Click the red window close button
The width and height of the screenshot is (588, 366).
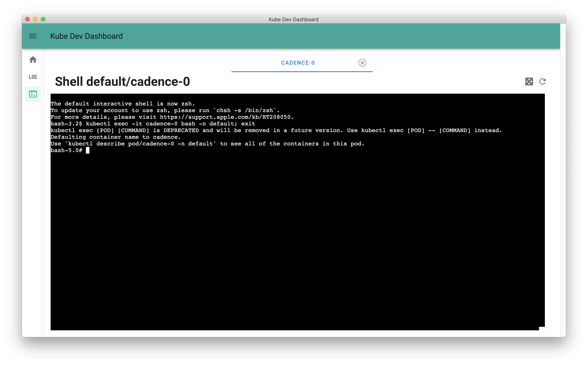click(x=27, y=19)
